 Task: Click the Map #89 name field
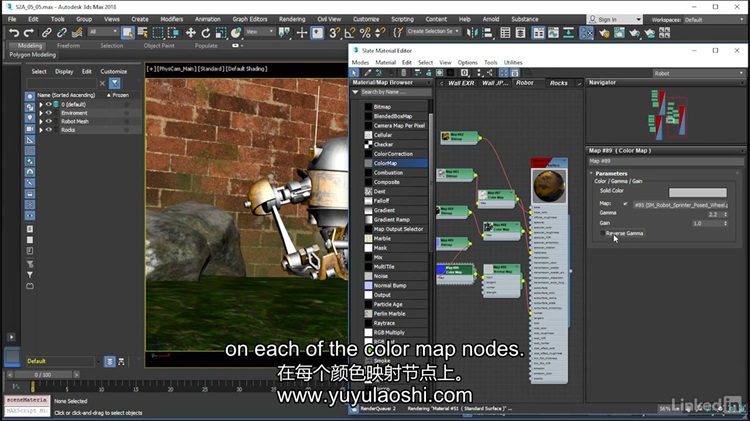(x=665, y=161)
